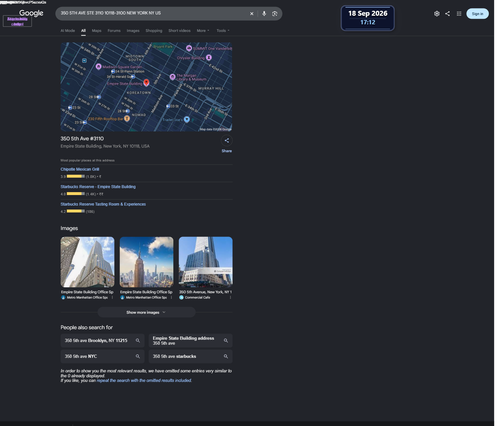Search Empire State Building address 350 5th ave
Viewport: 500px width, 426px height.
190,340
